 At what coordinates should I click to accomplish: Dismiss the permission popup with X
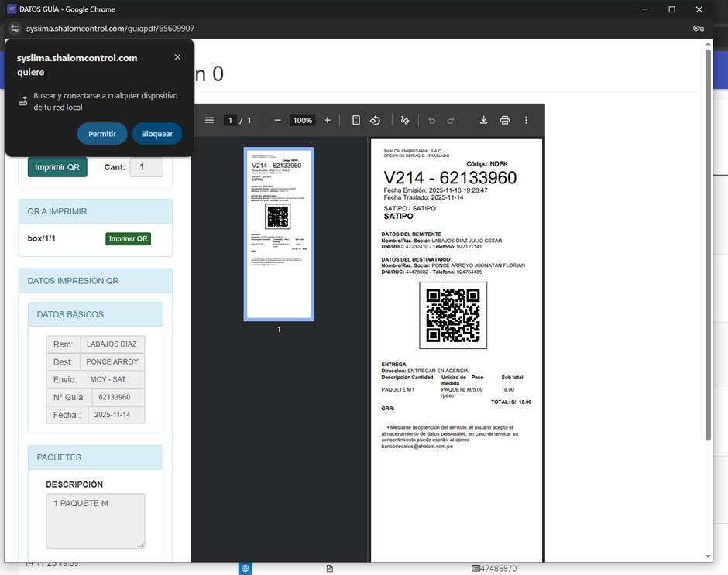click(177, 57)
